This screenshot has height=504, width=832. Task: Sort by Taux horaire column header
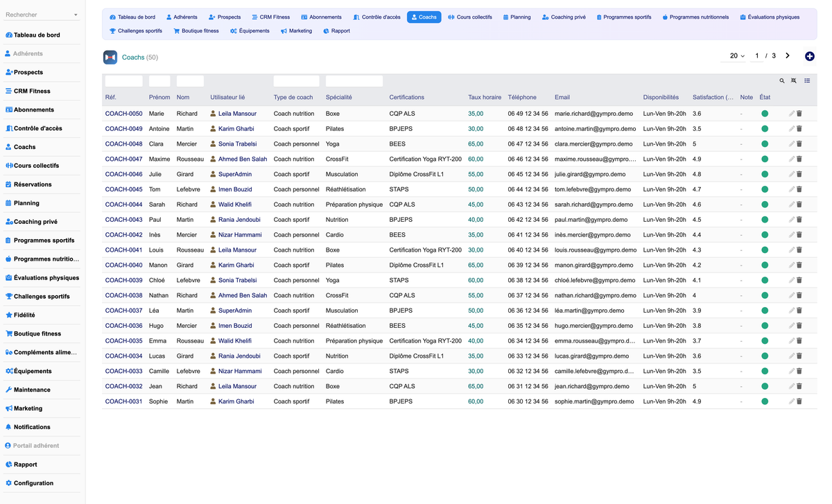click(485, 98)
